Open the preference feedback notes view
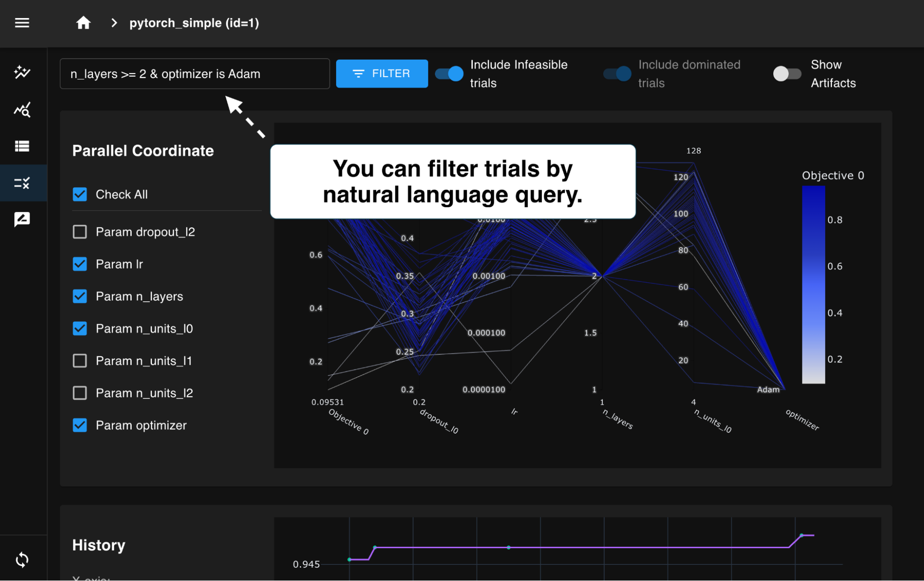 (23, 219)
